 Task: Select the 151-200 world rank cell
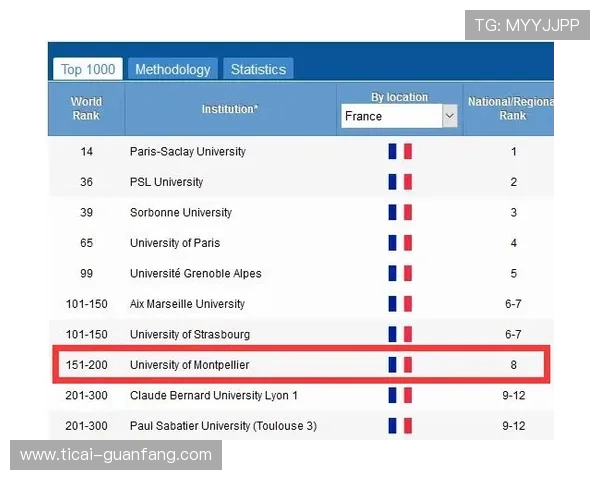tap(86, 365)
